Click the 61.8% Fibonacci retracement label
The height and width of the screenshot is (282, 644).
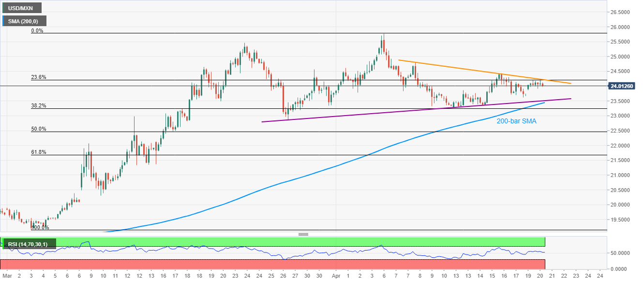coord(38,152)
